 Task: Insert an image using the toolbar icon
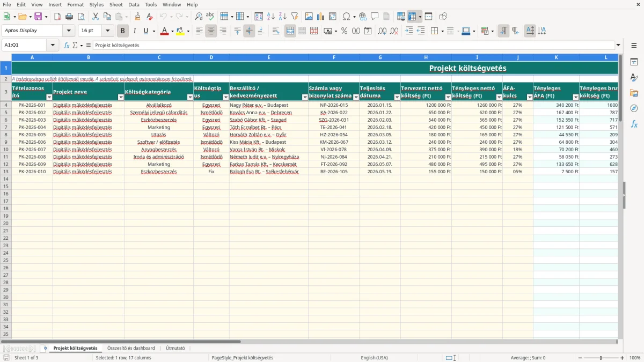pyautogui.click(x=309, y=17)
